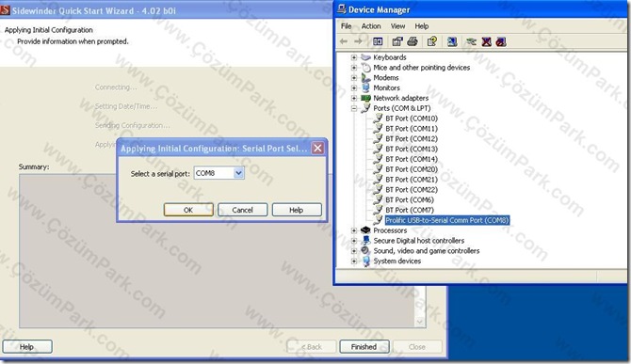The image size is (631, 364).
Task: Click the Device Manager window title text
Action: point(380,9)
